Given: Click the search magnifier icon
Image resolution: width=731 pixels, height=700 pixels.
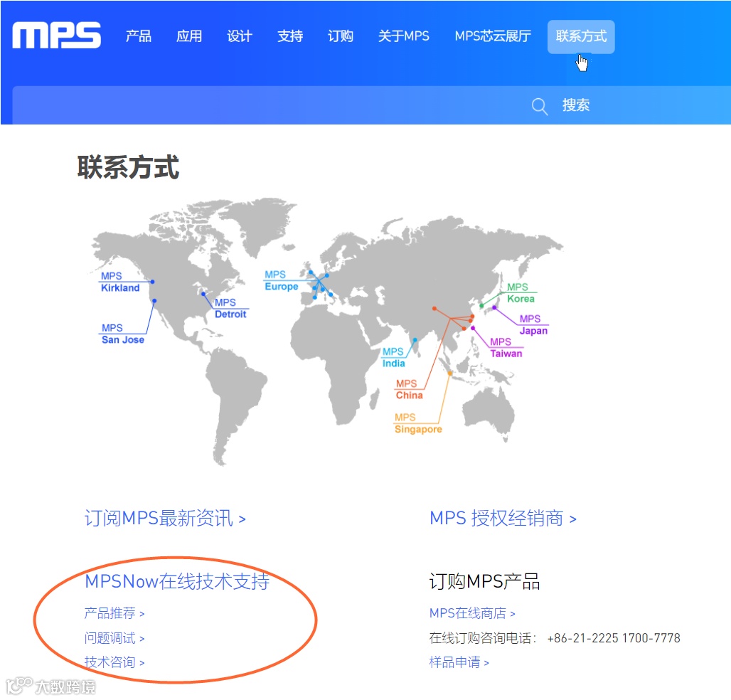Looking at the screenshot, I should (540, 106).
